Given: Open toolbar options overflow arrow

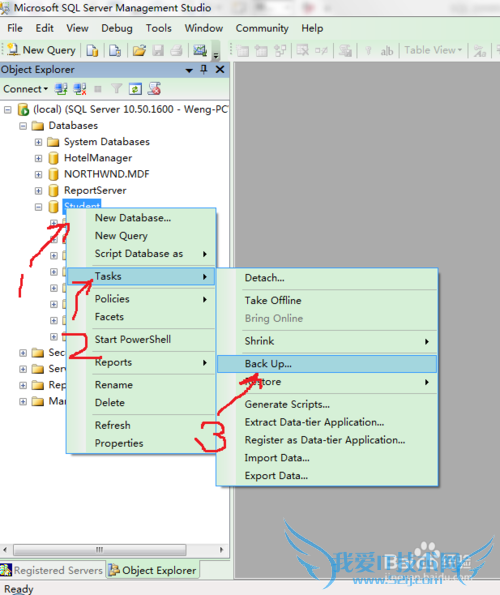Looking at the screenshot, I should (216, 55).
